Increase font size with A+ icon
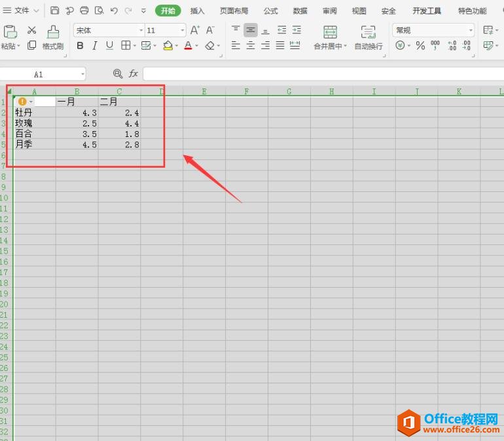 click(195, 30)
